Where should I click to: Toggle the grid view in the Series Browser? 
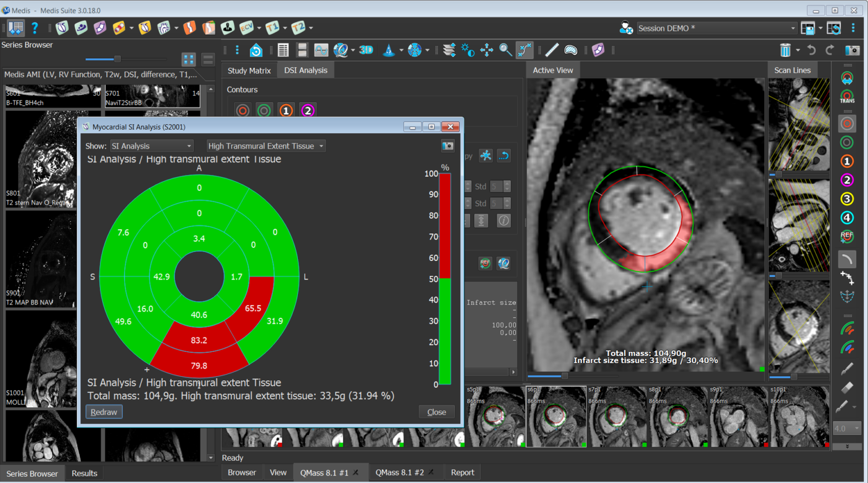click(x=188, y=59)
